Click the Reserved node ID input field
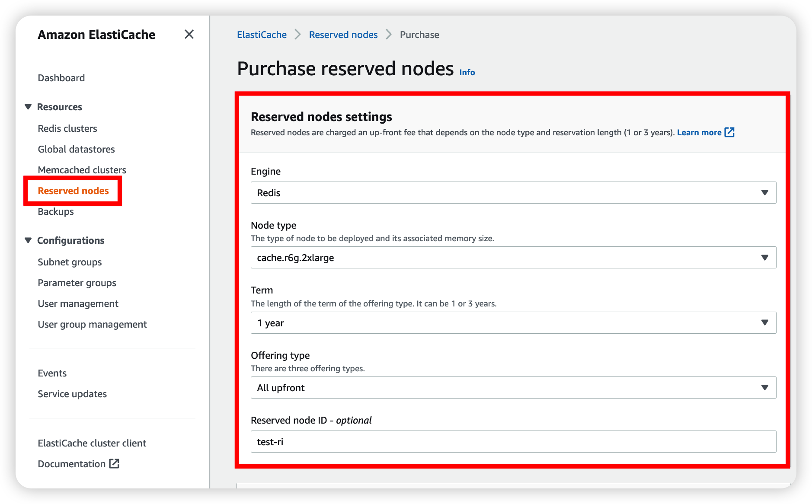Image resolution: width=812 pixels, height=504 pixels. 513,442
